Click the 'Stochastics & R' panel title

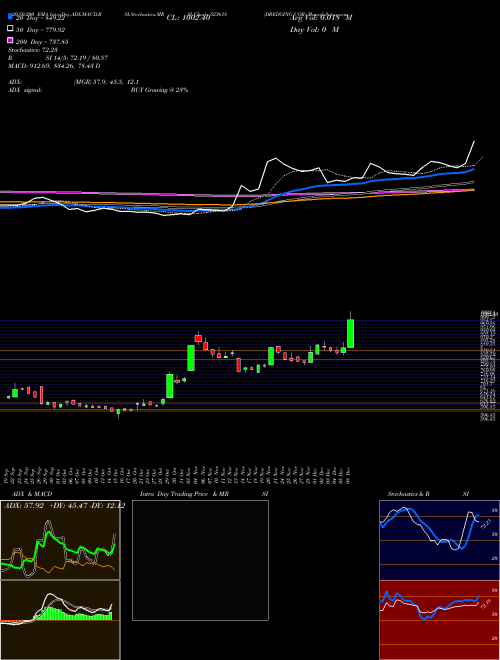pos(409,494)
